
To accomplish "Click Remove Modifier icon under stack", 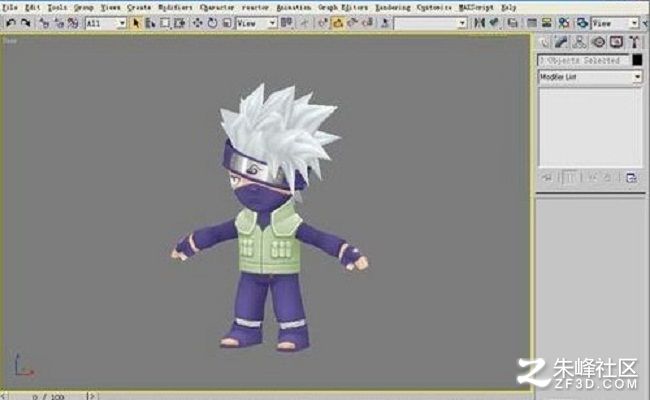I will 607,178.
